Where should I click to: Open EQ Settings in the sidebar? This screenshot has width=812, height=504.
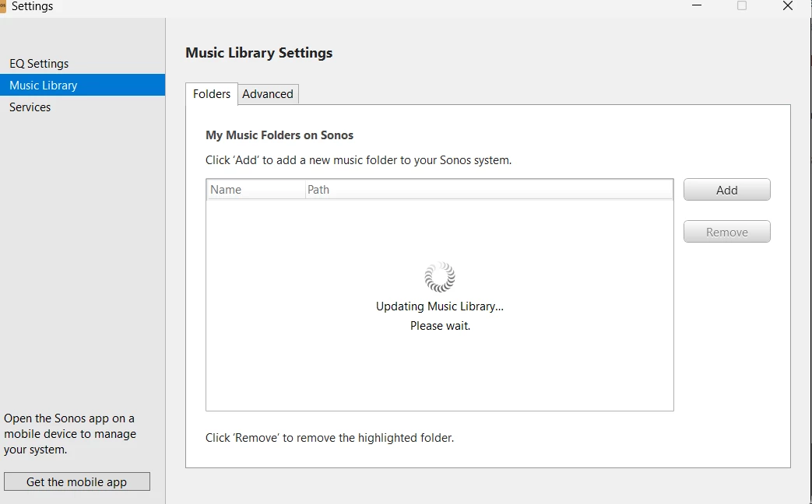39,64
